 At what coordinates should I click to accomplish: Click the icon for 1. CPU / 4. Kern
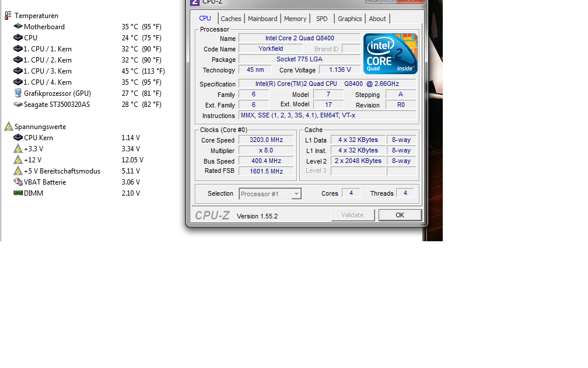(x=17, y=82)
